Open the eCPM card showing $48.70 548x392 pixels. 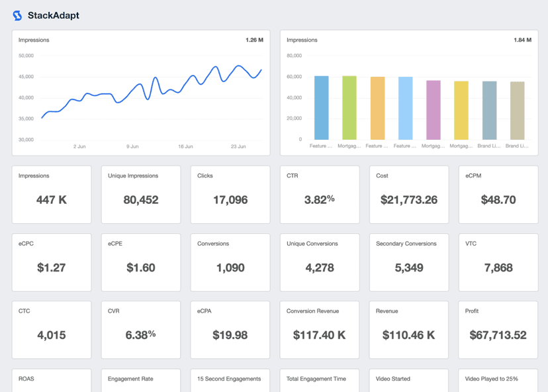(498, 194)
